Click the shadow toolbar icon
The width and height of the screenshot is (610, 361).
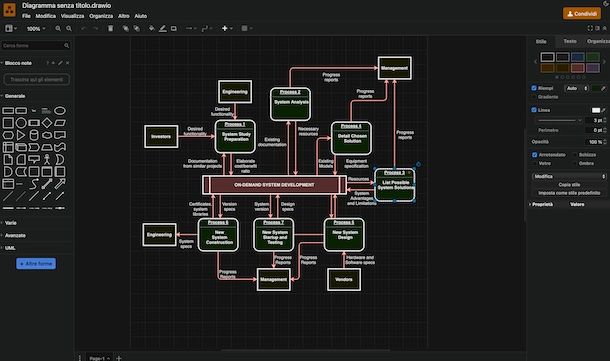(174, 28)
